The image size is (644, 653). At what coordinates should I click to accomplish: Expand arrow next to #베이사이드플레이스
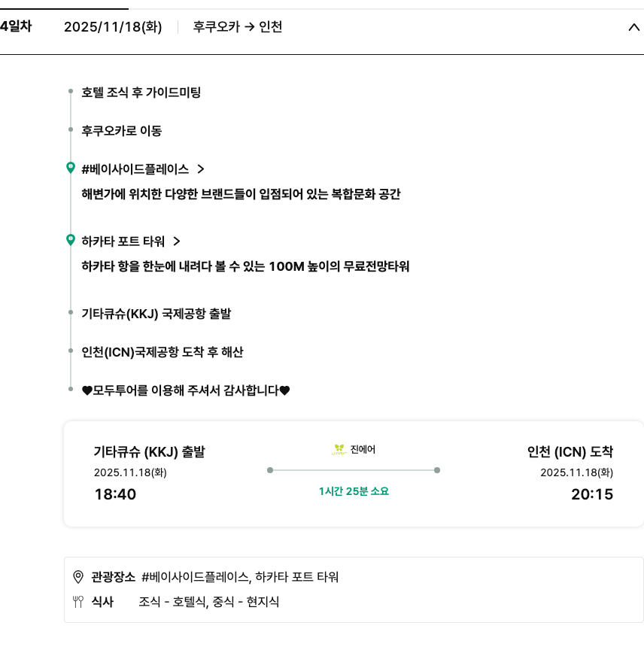[x=201, y=169]
